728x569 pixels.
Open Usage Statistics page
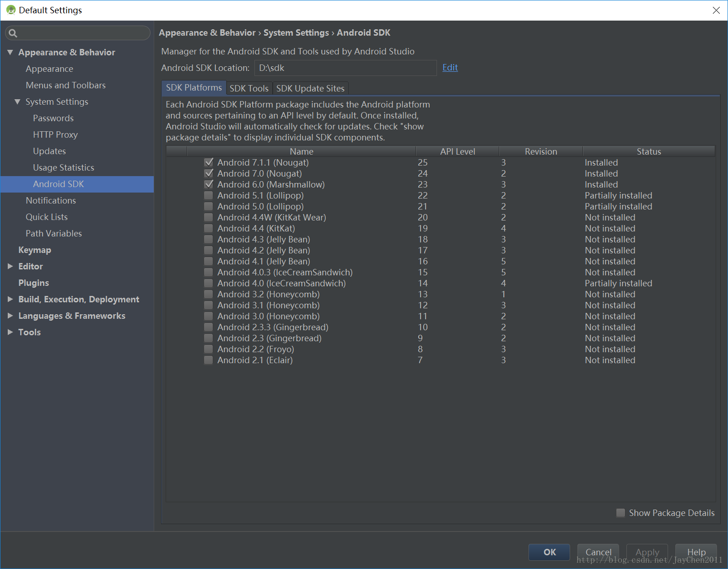(64, 167)
